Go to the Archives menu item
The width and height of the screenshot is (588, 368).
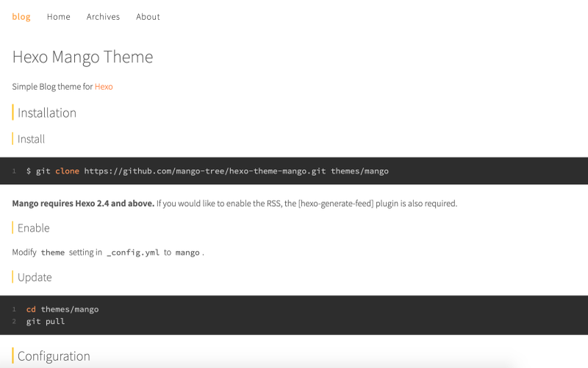pos(103,17)
